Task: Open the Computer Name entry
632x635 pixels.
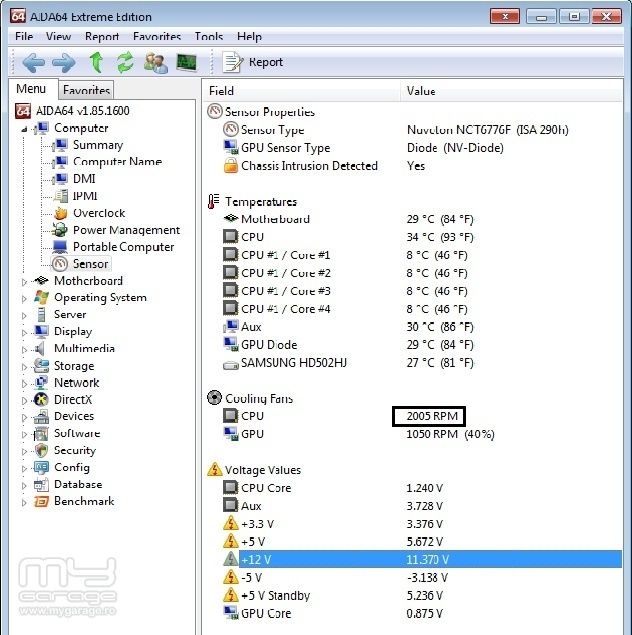Action: click(117, 162)
